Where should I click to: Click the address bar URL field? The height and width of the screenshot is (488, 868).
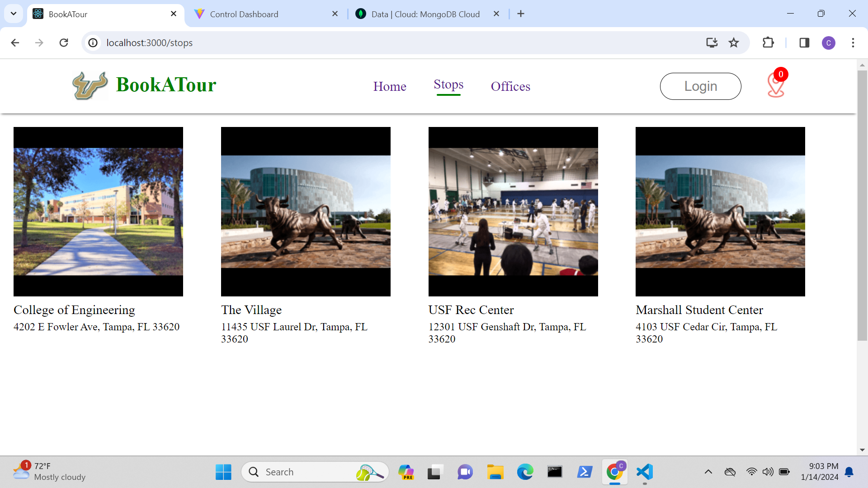(362, 42)
